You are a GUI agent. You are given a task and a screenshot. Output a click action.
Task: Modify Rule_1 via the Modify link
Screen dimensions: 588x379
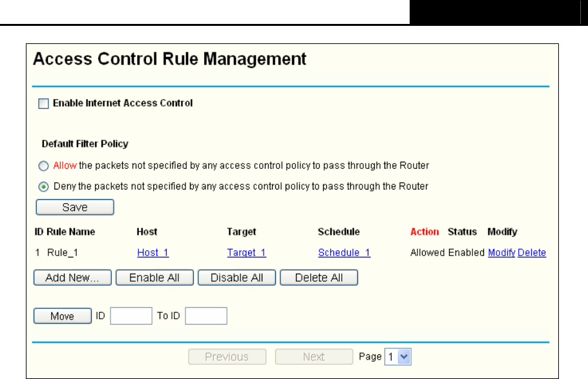[x=502, y=252]
